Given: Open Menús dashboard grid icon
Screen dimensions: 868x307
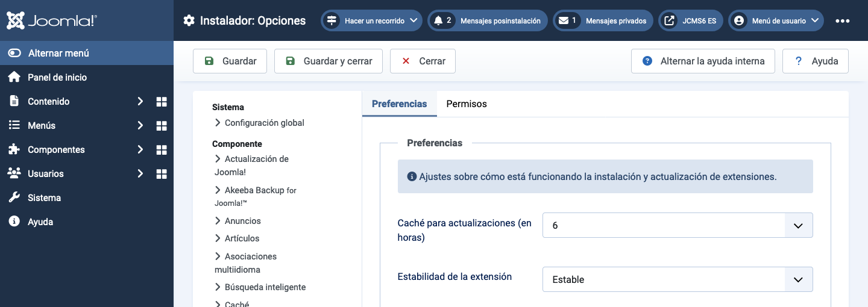Looking at the screenshot, I should pos(162,126).
